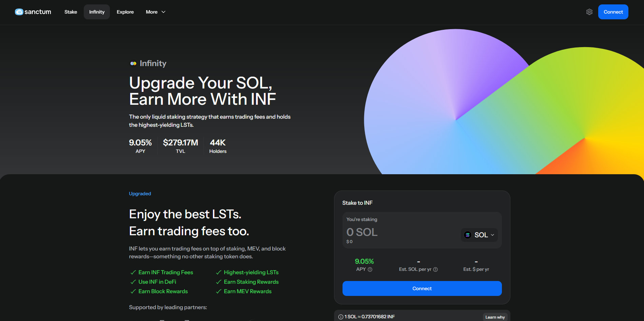644x321 pixels.
Task: Click the Upgraded label link
Action: 140,194
